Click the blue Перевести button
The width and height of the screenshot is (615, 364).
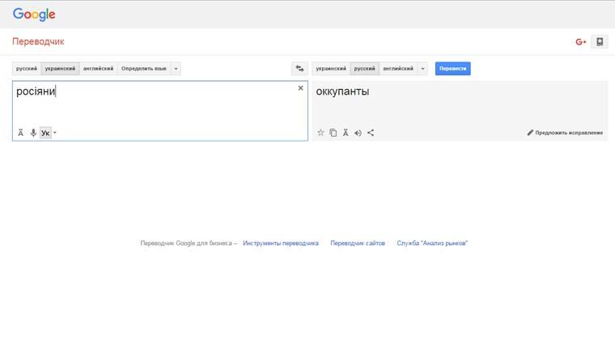click(452, 69)
